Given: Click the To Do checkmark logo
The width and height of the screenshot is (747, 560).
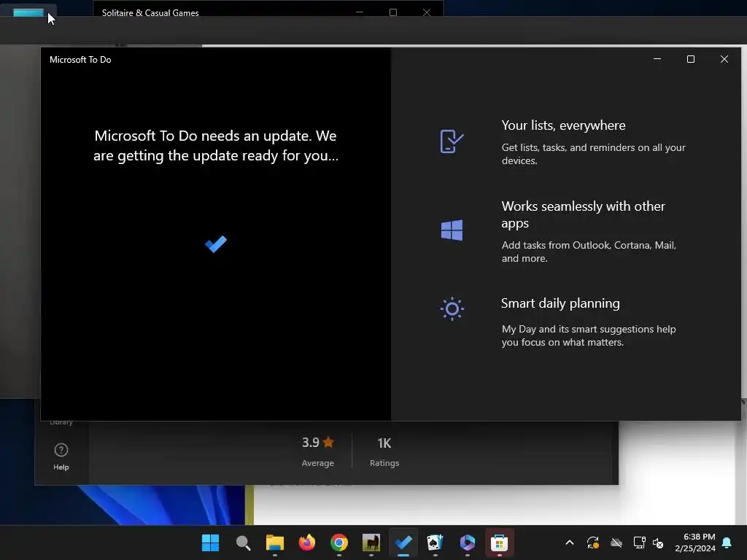Looking at the screenshot, I should click(216, 244).
